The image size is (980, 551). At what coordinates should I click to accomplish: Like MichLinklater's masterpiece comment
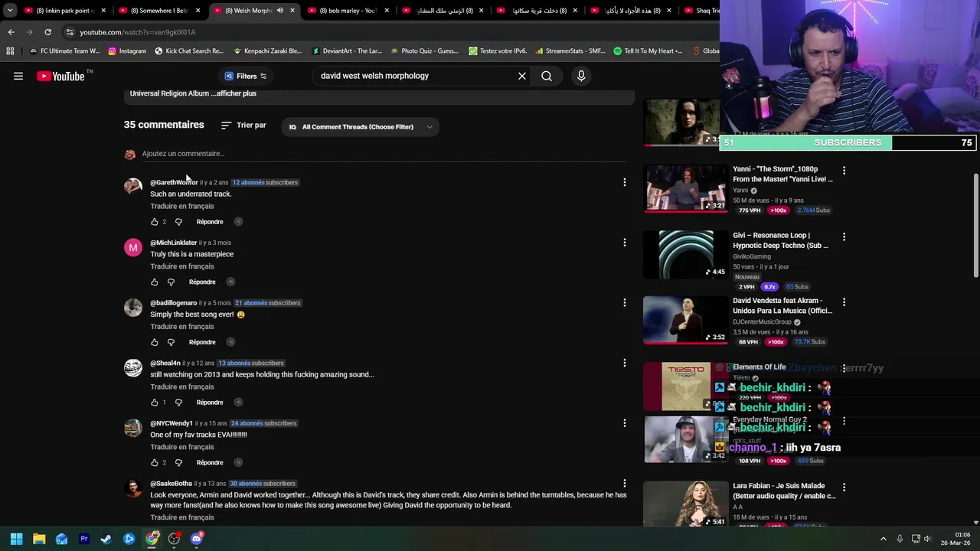(x=155, y=282)
